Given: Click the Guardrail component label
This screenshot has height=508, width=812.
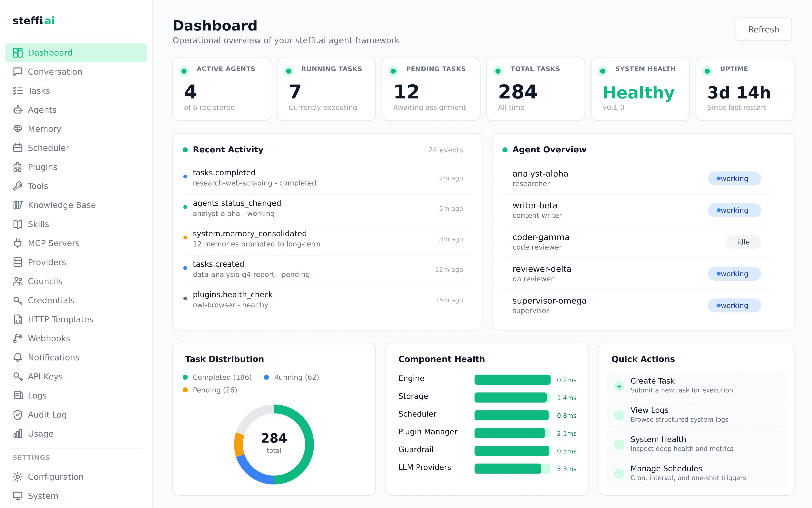Looking at the screenshot, I should [x=416, y=449].
